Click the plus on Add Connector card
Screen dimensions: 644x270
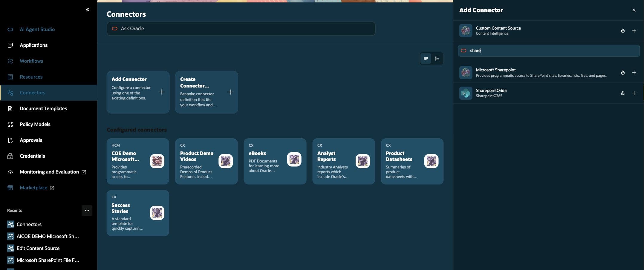pos(162,92)
